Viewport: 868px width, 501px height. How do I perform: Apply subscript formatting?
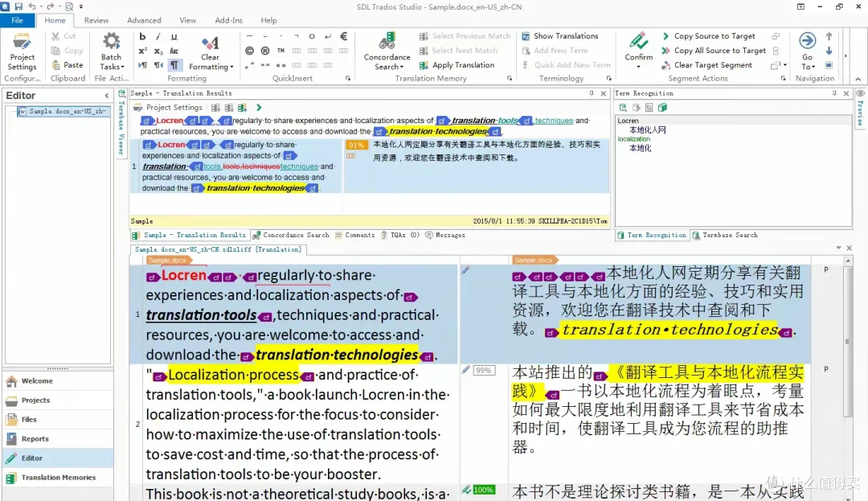tap(158, 51)
